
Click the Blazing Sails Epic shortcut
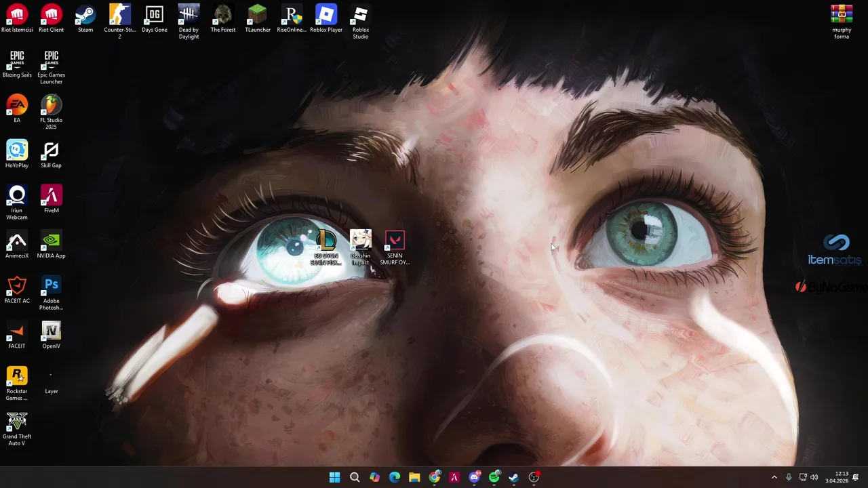click(17, 64)
